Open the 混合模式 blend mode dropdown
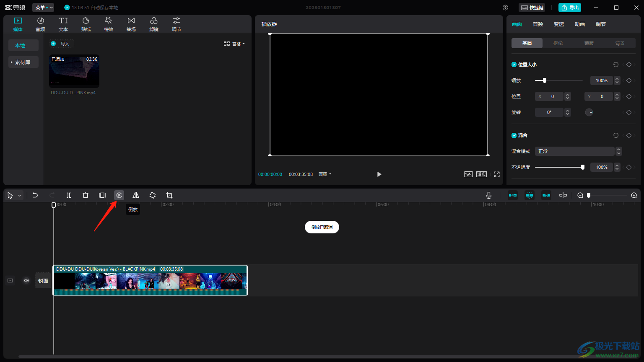Image resolution: width=644 pixels, height=362 pixels. pos(578,151)
